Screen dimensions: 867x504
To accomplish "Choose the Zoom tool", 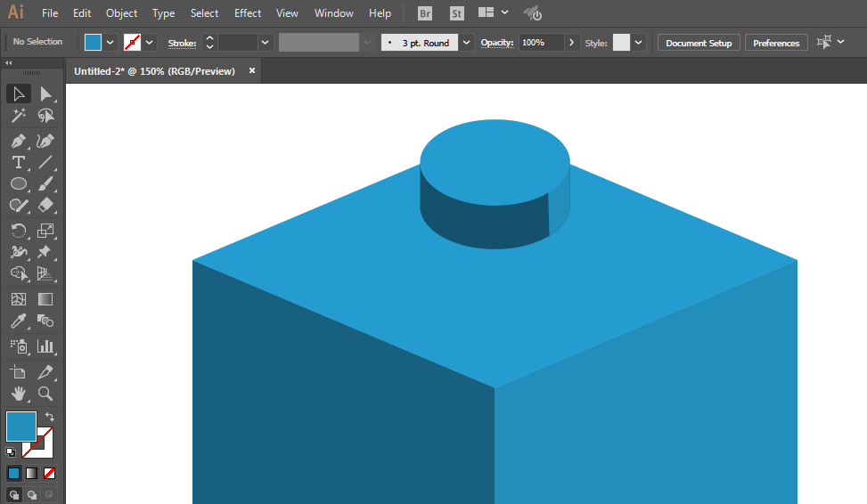I will [45, 394].
